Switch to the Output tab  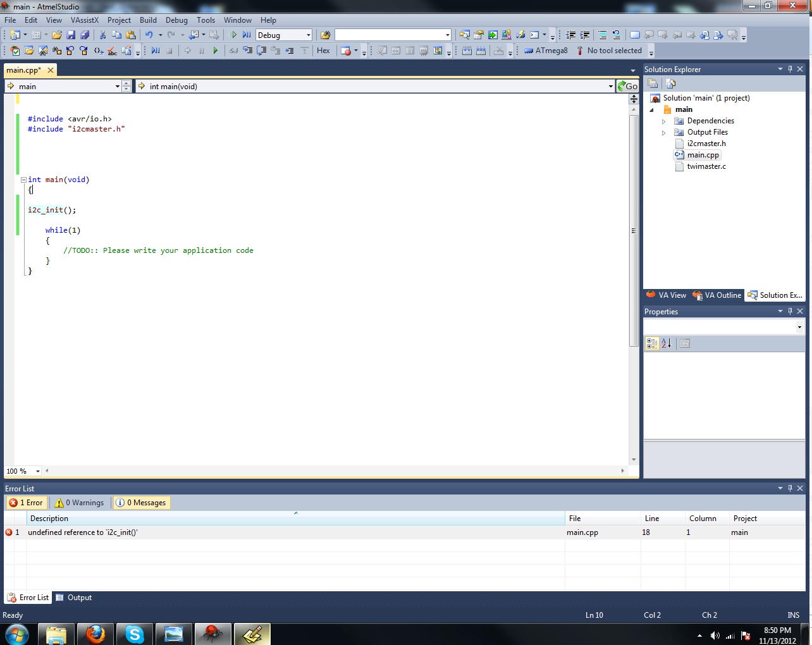74,598
